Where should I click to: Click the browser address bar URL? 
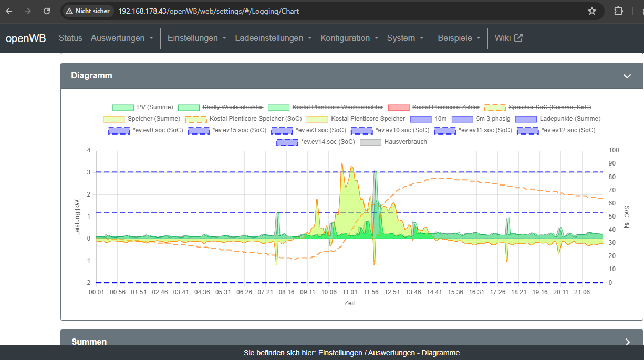point(209,11)
